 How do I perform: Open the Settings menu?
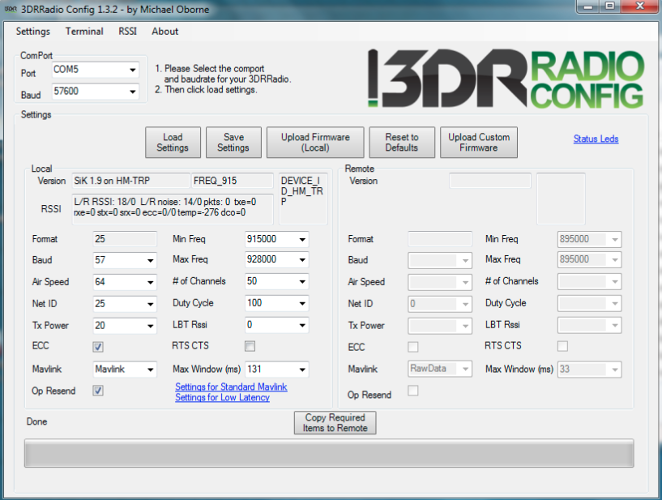point(33,31)
